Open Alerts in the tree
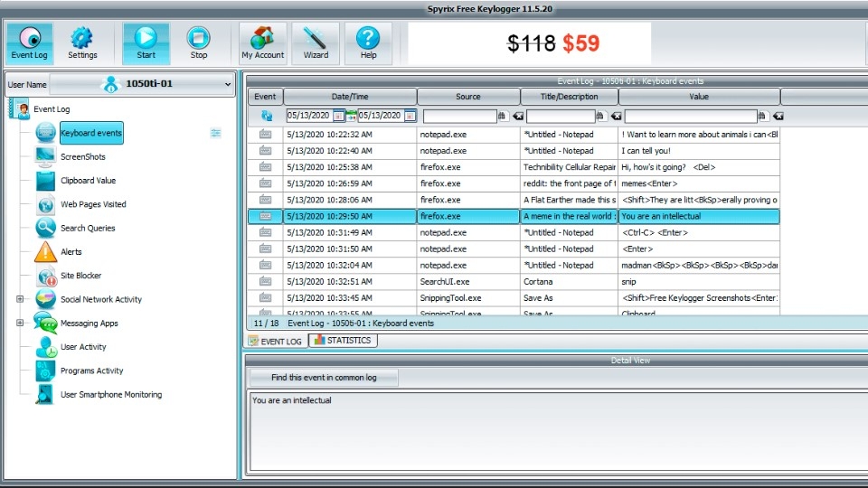 (x=71, y=252)
